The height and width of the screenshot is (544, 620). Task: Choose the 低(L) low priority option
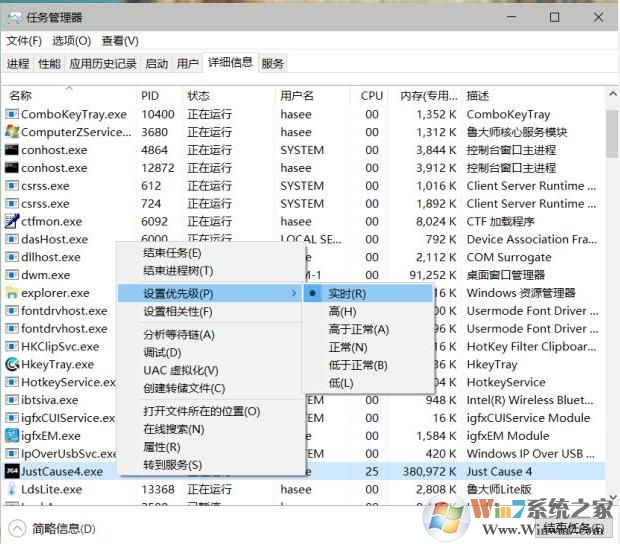[340, 383]
